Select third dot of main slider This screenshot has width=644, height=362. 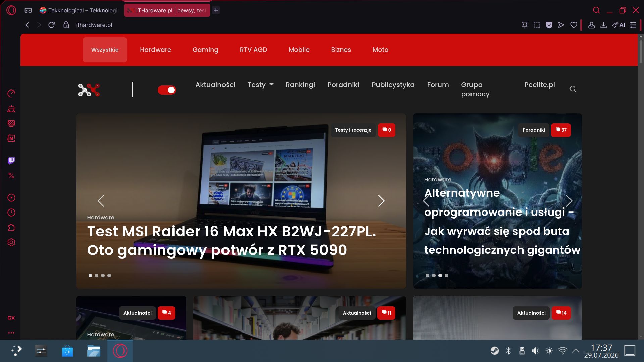103,276
